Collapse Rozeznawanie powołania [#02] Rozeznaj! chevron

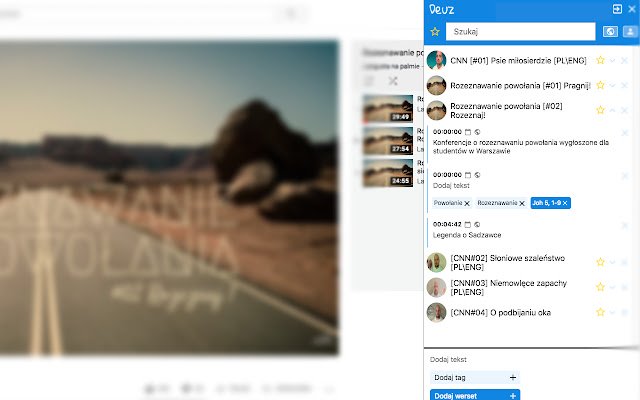pyautogui.click(x=612, y=110)
